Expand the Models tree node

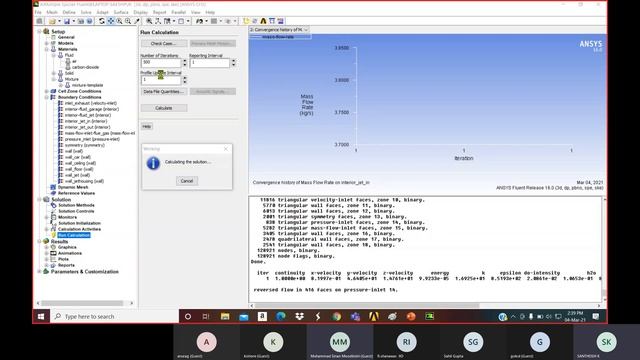pyautogui.click(x=47, y=43)
